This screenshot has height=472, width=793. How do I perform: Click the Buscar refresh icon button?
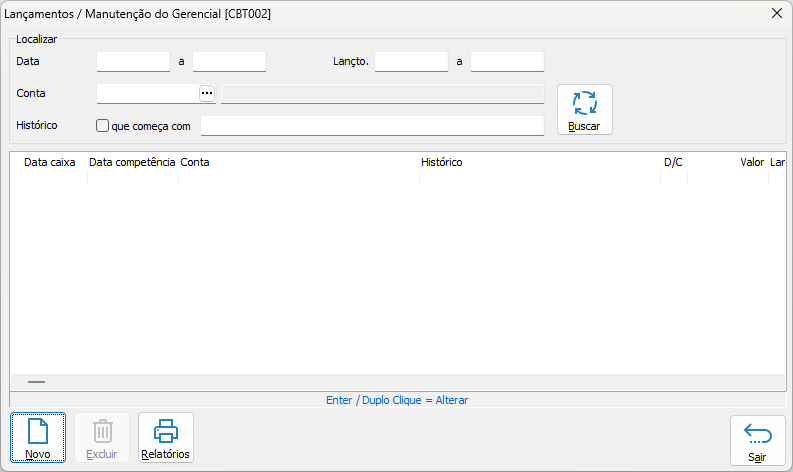pyautogui.click(x=584, y=109)
